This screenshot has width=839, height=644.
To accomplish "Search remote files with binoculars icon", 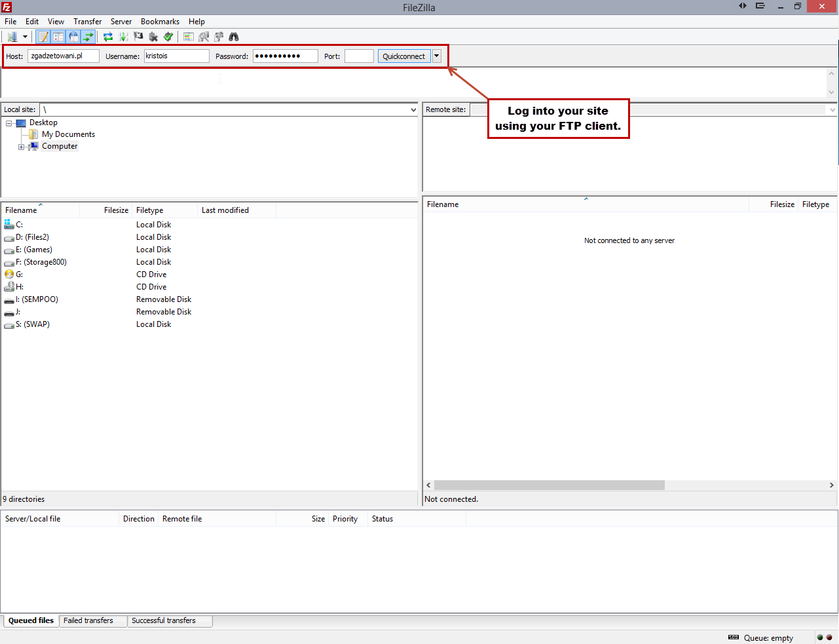I will tap(234, 37).
